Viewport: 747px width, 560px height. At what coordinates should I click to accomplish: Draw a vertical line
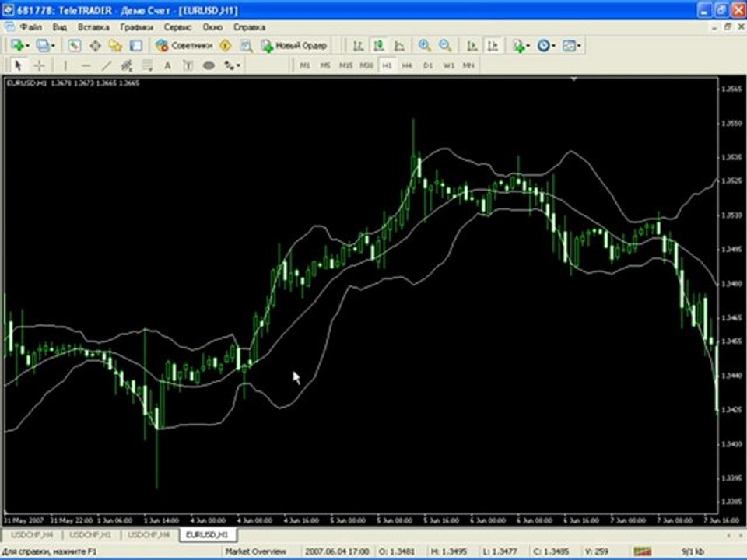click(x=65, y=65)
